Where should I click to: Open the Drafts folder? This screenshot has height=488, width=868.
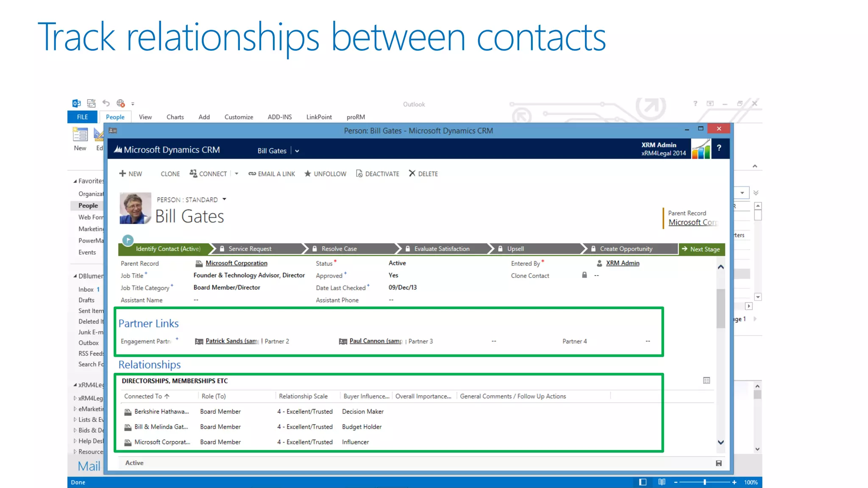(x=86, y=300)
